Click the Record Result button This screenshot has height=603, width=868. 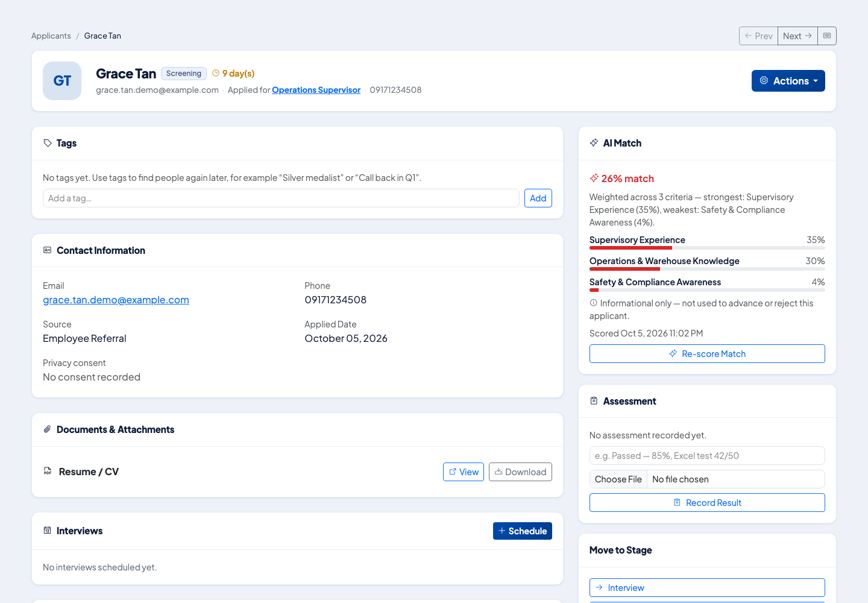(707, 503)
